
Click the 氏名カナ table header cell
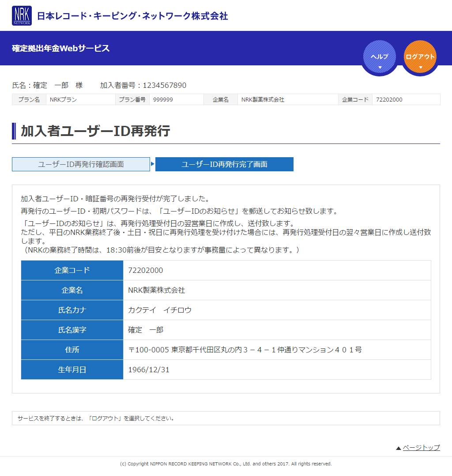(72, 310)
